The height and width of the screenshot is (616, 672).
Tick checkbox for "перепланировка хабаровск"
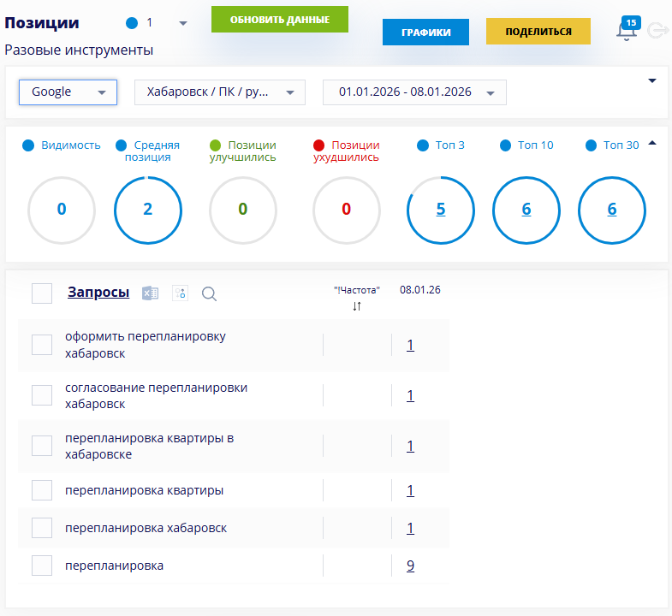click(42, 528)
